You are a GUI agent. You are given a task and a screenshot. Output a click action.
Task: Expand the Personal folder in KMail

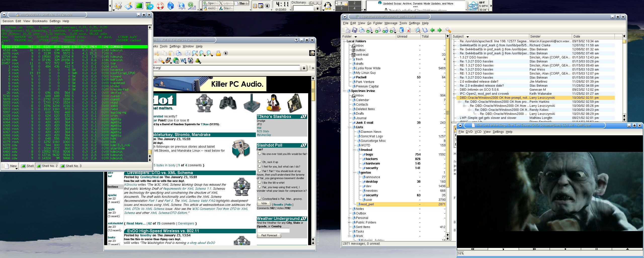point(349,218)
